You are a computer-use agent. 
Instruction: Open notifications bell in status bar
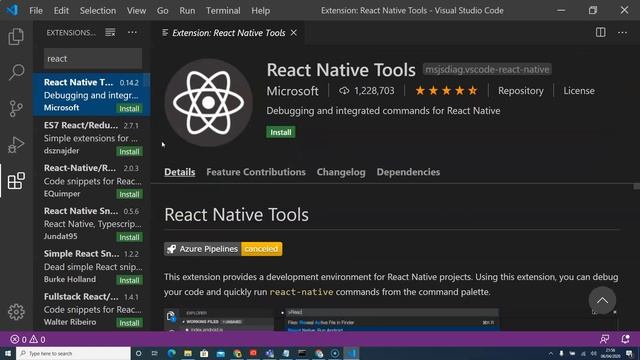[625, 339]
